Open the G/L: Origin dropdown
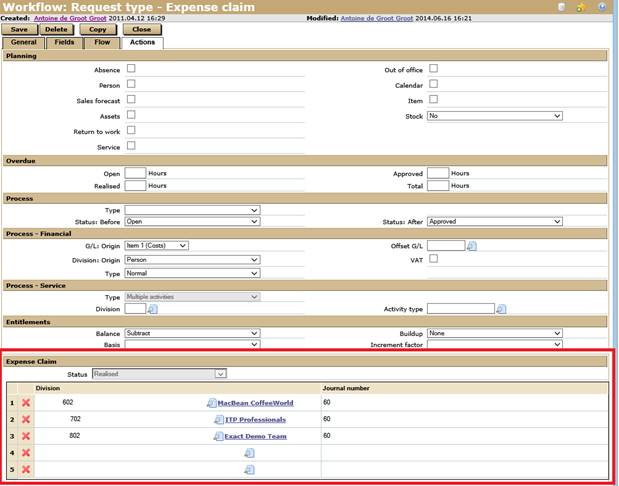 [156, 246]
